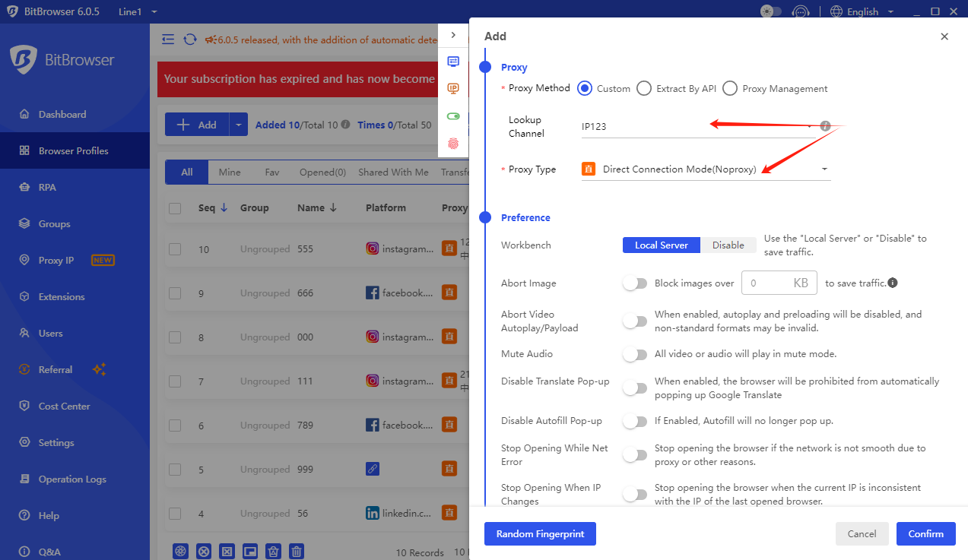Open the Proxy Type dropdown

click(x=706, y=169)
